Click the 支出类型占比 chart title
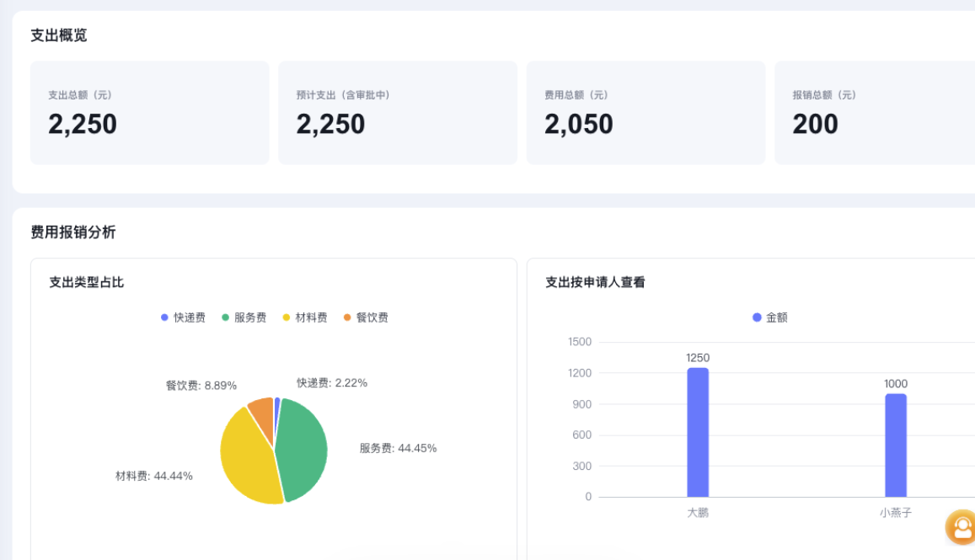 [x=87, y=282]
